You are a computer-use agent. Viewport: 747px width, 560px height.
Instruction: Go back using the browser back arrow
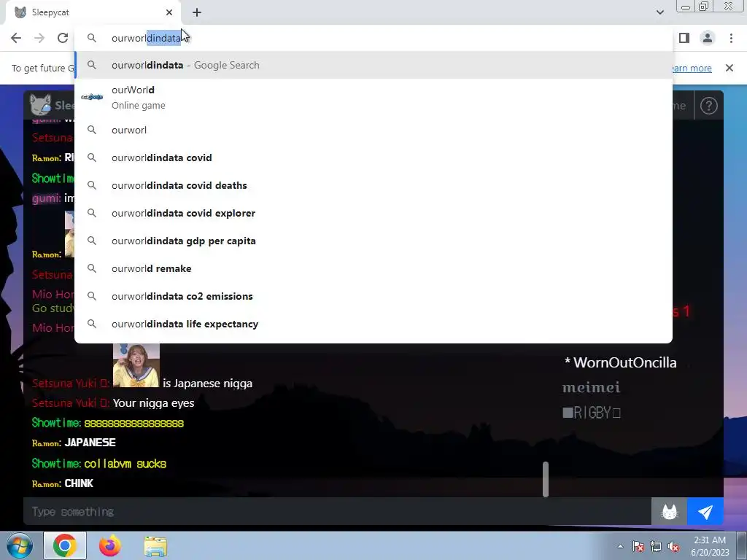(16, 38)
